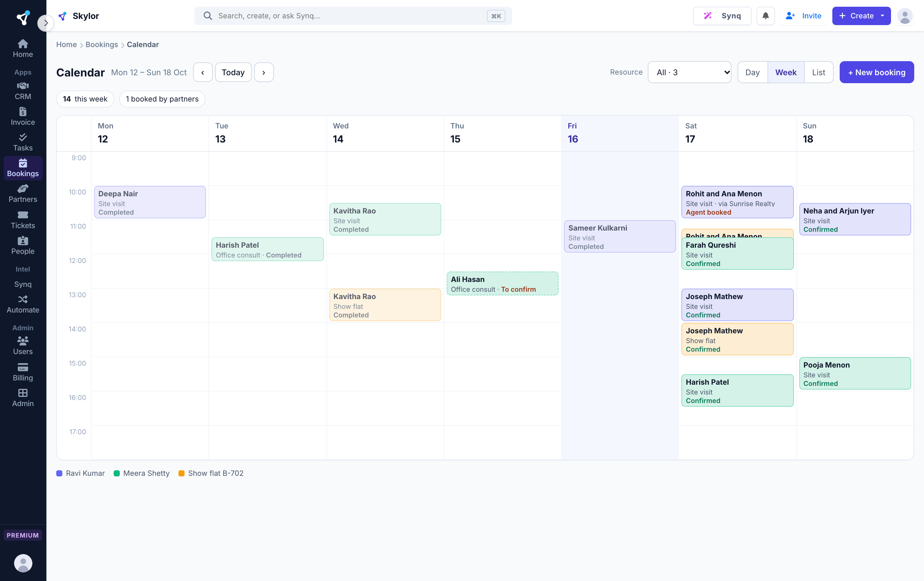Go to previous week with left chevron
This screenshot has width=924, height=581.
(x=203, y=72)
